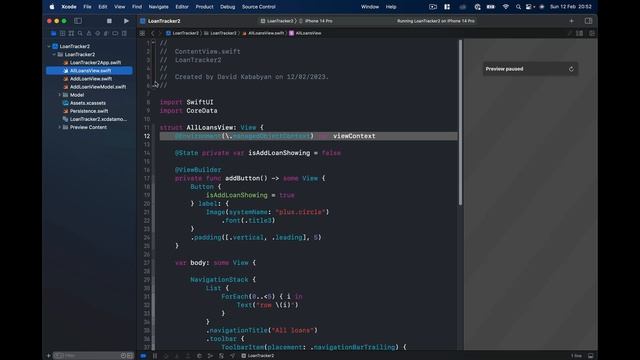Open editor options menu icon
The height and width of the screenshot is (360, 640).
point(579,33)
